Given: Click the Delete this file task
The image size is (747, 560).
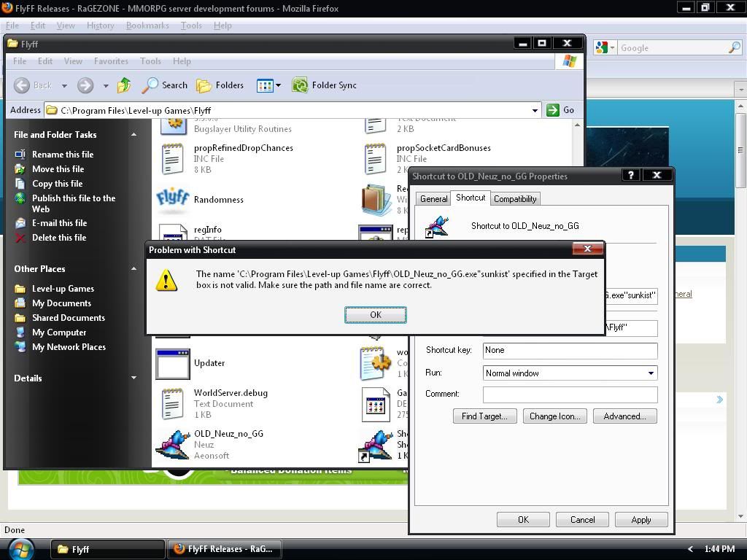Looking at the screenshot, I should [x=58, y=238].
